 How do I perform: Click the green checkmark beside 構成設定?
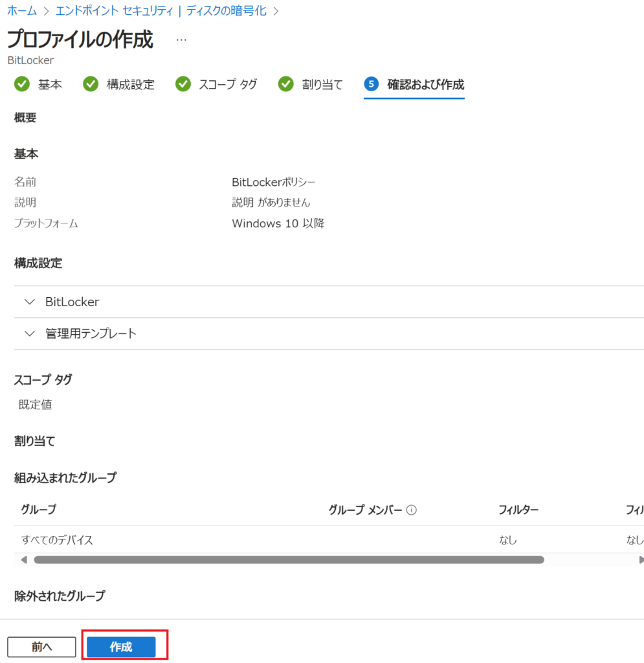91,84
